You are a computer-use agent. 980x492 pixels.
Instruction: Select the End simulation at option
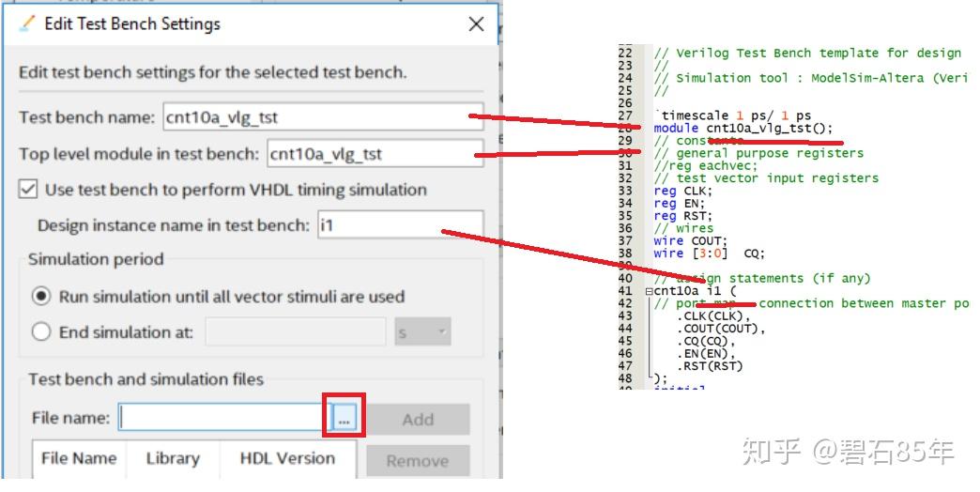pos(41,332)
